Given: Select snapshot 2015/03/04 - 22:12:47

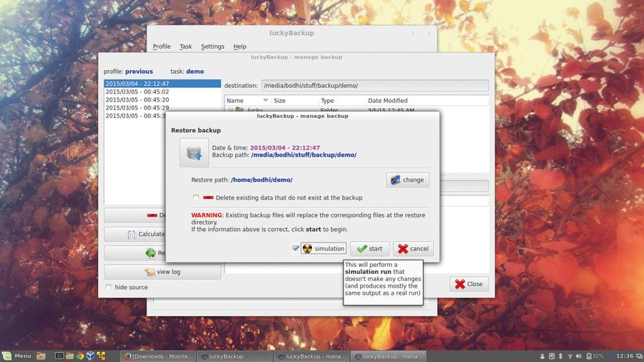Looking at the screenshot, I should [x=162, y=83].
